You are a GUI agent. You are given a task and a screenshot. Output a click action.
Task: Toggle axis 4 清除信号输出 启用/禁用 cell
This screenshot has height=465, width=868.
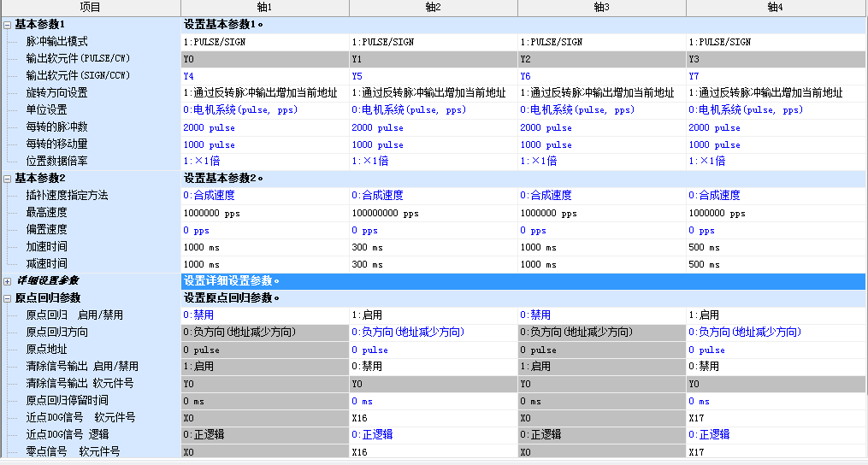tap(775, 366)
